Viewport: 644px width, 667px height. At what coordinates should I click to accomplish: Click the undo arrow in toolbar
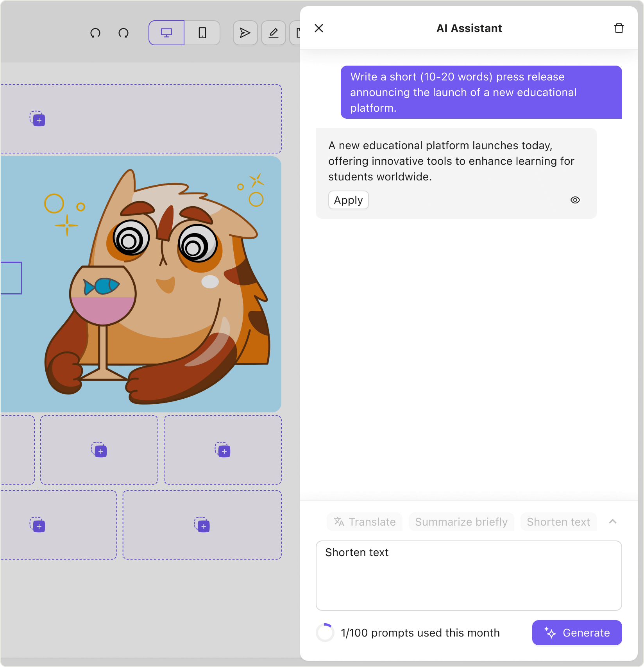95,33
